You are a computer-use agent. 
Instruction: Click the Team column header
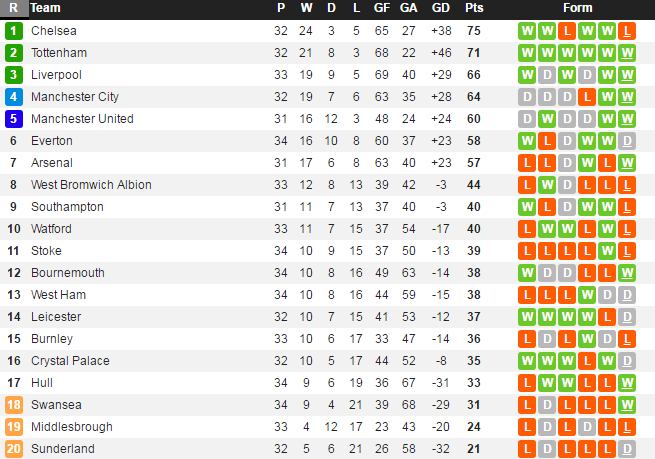[46, 8]
